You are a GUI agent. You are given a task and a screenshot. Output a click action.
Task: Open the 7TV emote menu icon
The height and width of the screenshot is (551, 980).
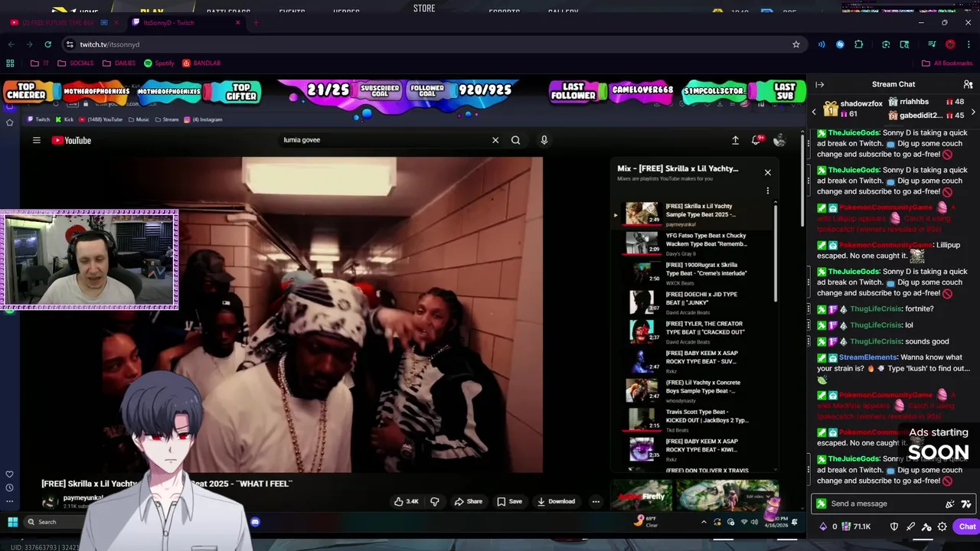coord(966,504)
